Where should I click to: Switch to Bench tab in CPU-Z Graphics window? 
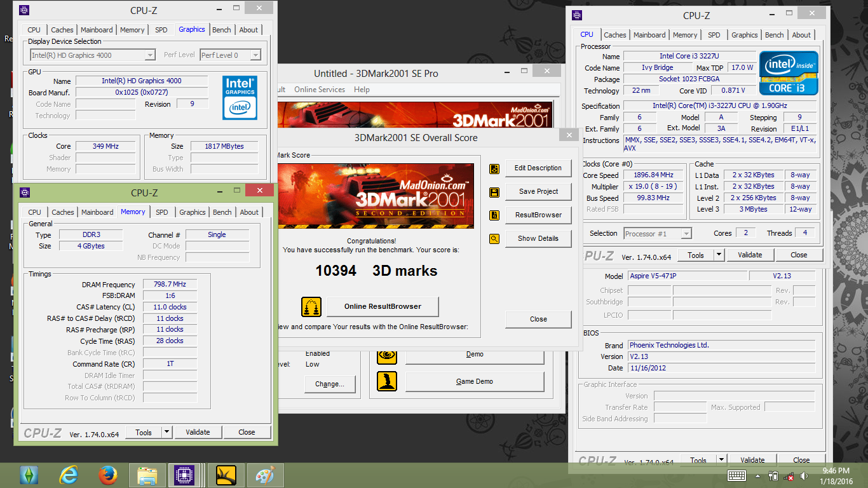[222, 30]
